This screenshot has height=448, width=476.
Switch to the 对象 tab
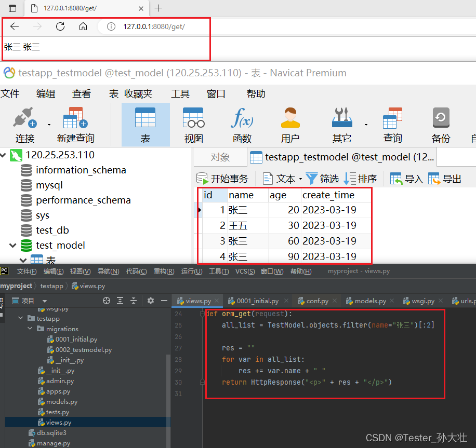pos(220,157)
